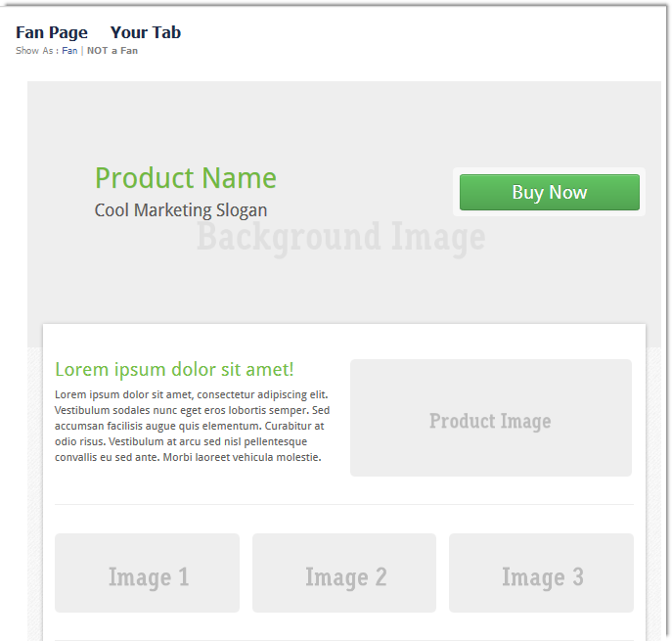Show page as Fan
Image resolution: width=672 pixels, height=641 pixels.
click(69, 51)
